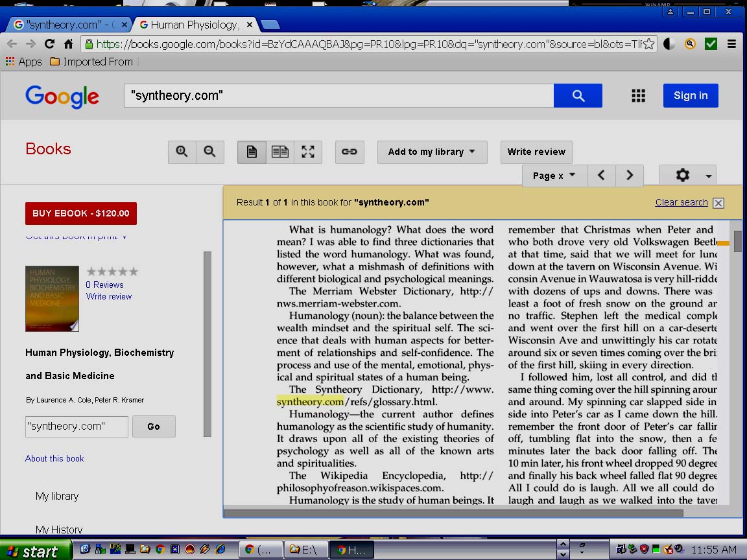747x560 pixels.
Task: Open the Chrome home page
Action: coord(69,44)
